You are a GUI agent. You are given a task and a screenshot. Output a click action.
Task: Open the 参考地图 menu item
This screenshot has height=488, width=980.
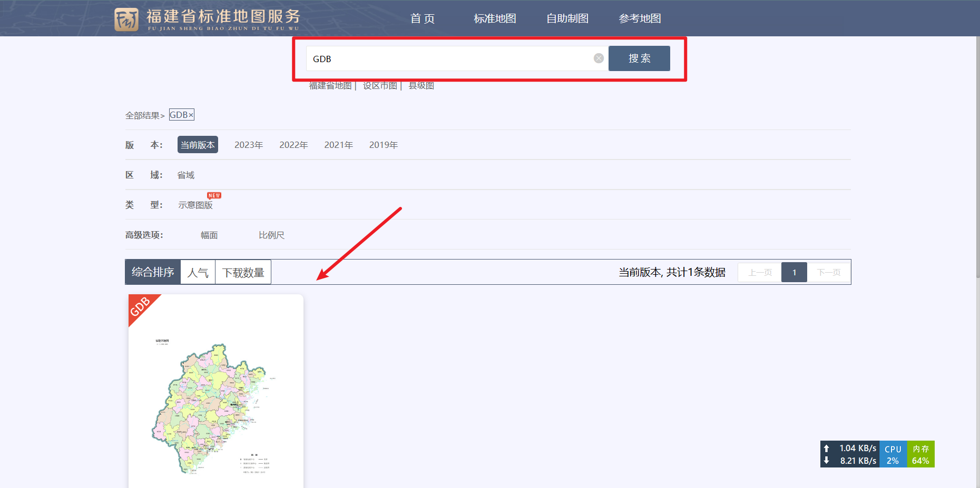640,18
